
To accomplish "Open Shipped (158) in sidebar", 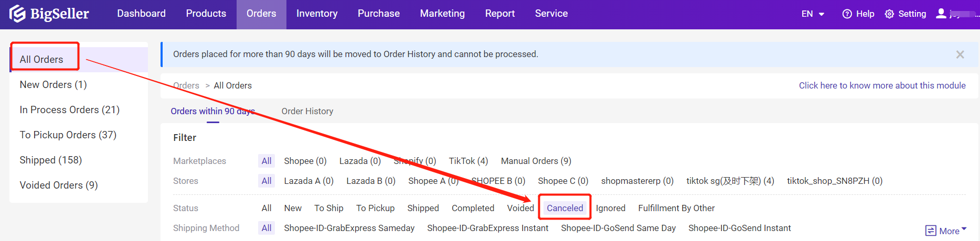I will pyautogui.click(x=79, y=160).
